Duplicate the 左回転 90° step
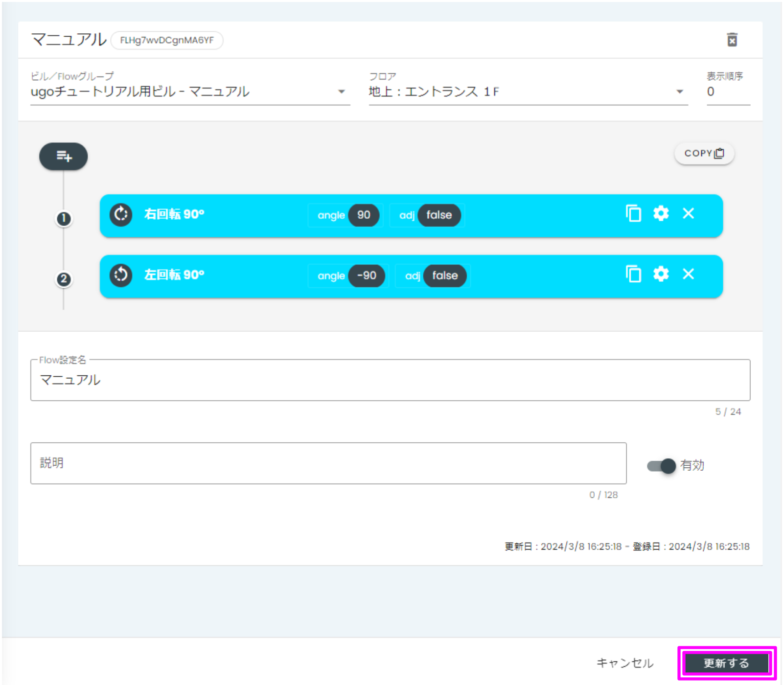Viewport: 784px width, 685px height. 633,274
